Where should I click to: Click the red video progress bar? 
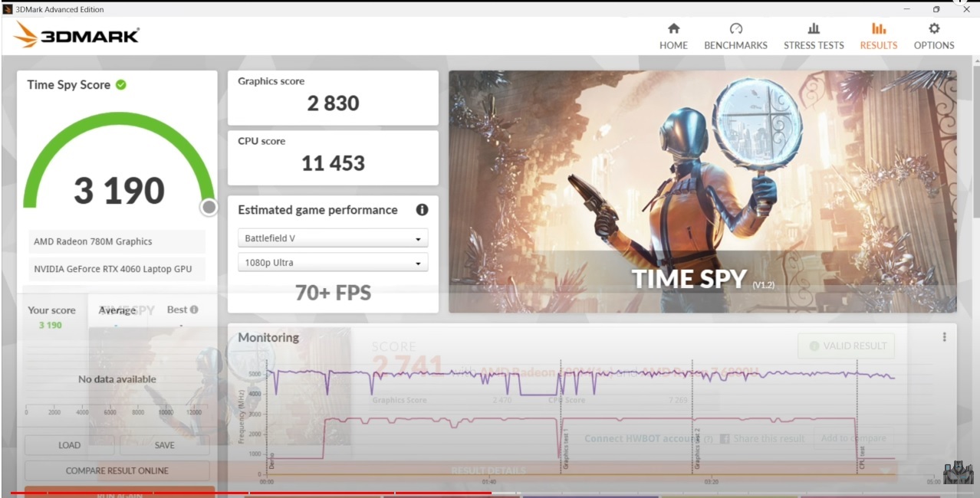pos(251,493)
